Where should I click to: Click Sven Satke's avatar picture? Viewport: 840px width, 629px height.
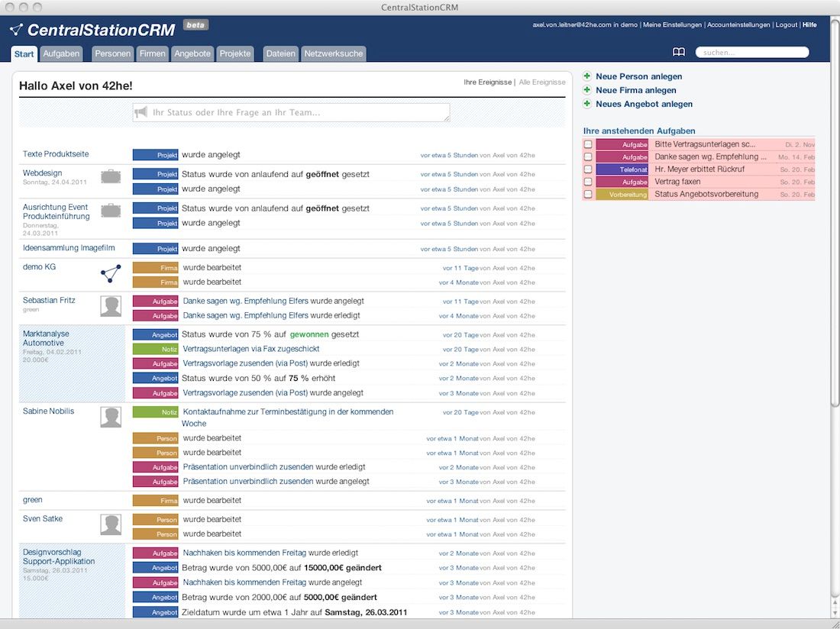111,524
